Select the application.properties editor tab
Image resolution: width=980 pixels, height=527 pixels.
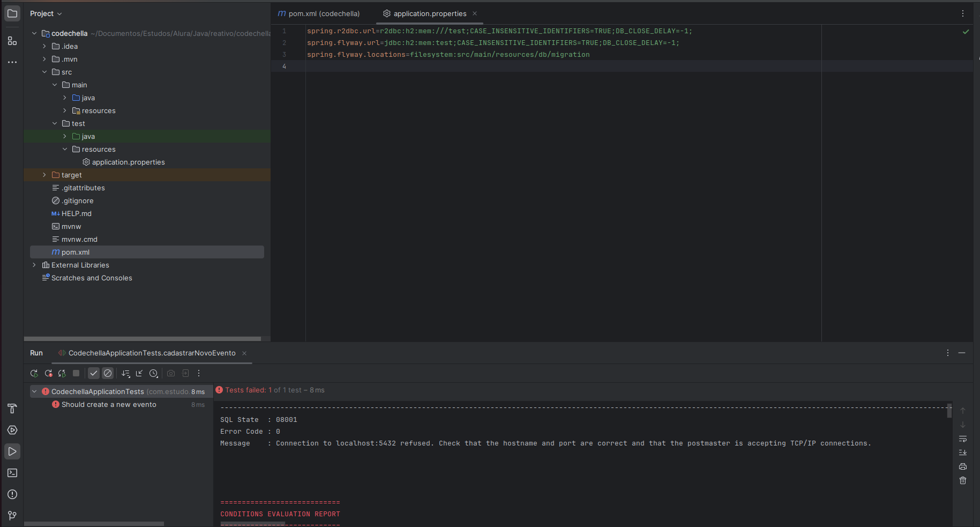[x=430, y=13]
